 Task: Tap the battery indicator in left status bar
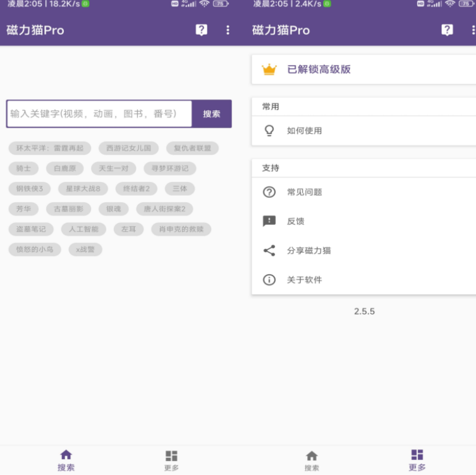[x=221, y=4]
